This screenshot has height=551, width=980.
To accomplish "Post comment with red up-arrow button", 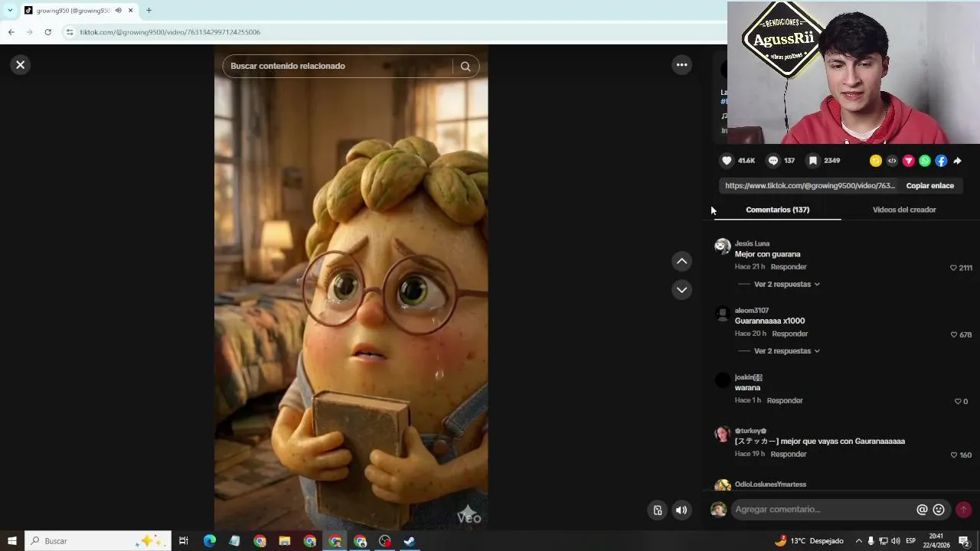I will [963, 510].
